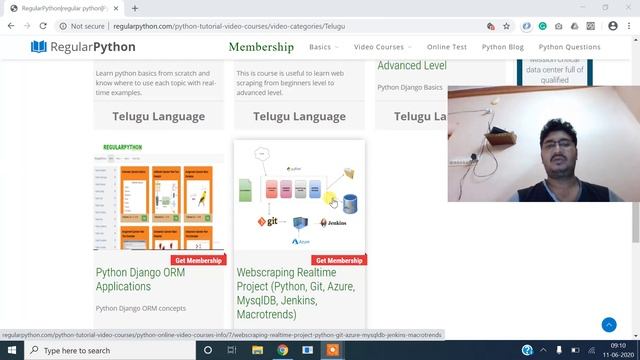This screenshot has height=360, width=640.
Task: Open the Membership menu item
Action: pos(261,47)
